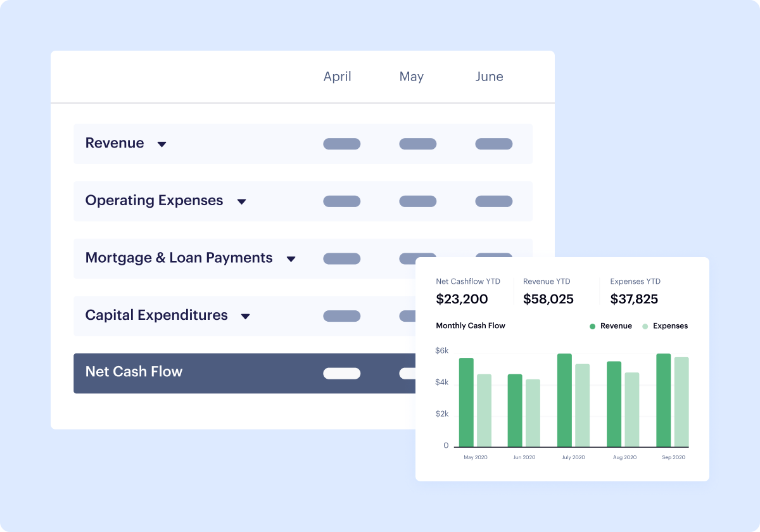760x532 pixels.
Task: Click the Jun 2020 expenses bar
Action: tap(533, 413)
